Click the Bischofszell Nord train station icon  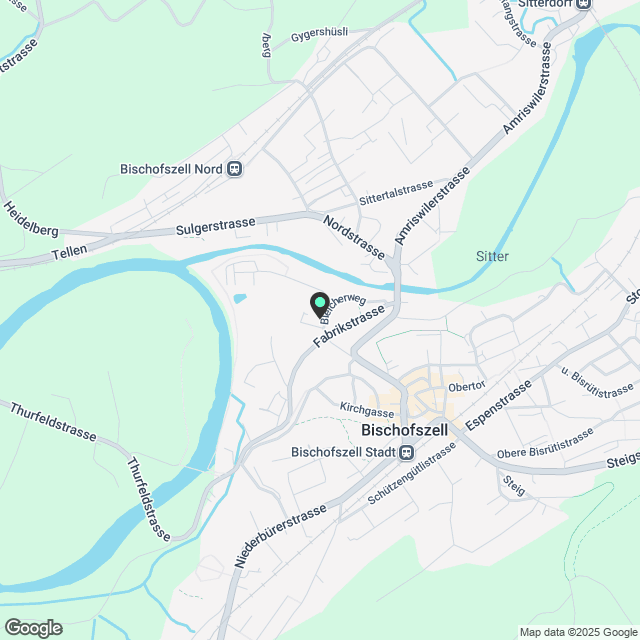coord(235,169)
